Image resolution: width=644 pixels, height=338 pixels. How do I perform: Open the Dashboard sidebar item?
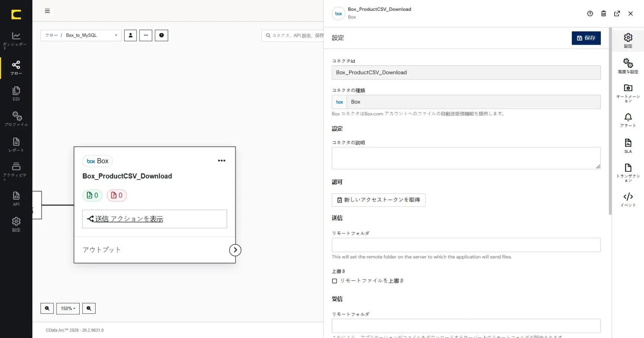coord(16,41)
